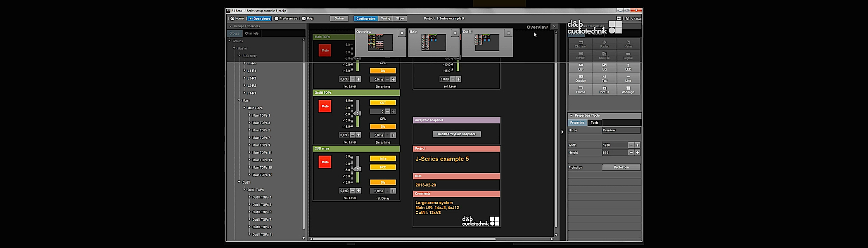This screenshot has width=868, height=248.
Task: Add an LED control from the palette
Action: (628, 67)
